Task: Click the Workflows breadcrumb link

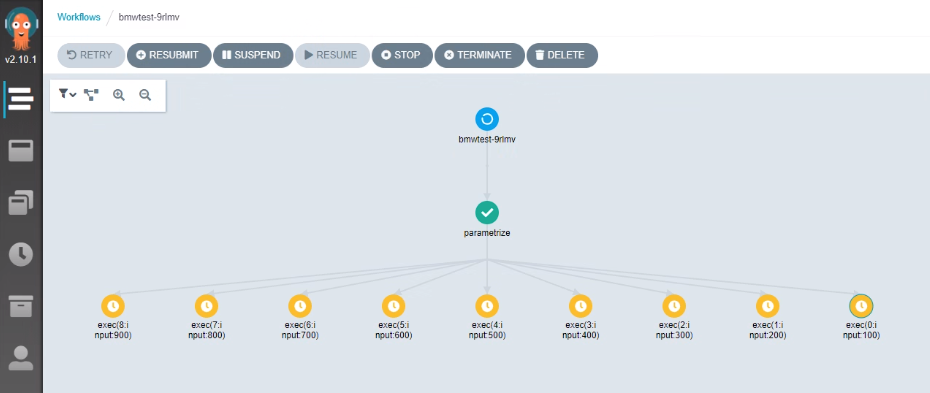Action: [x=79, y=17]
